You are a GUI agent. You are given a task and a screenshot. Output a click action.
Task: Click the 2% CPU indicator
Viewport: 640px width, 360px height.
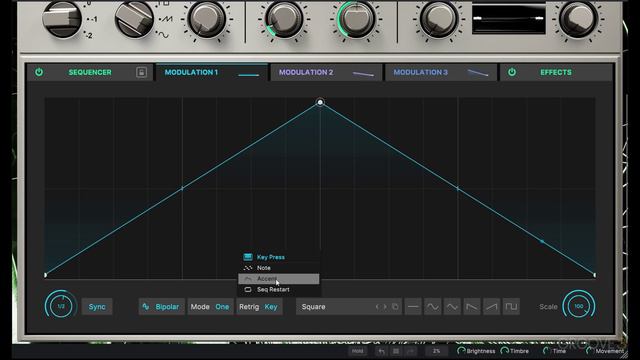click(x=437, y=351)
